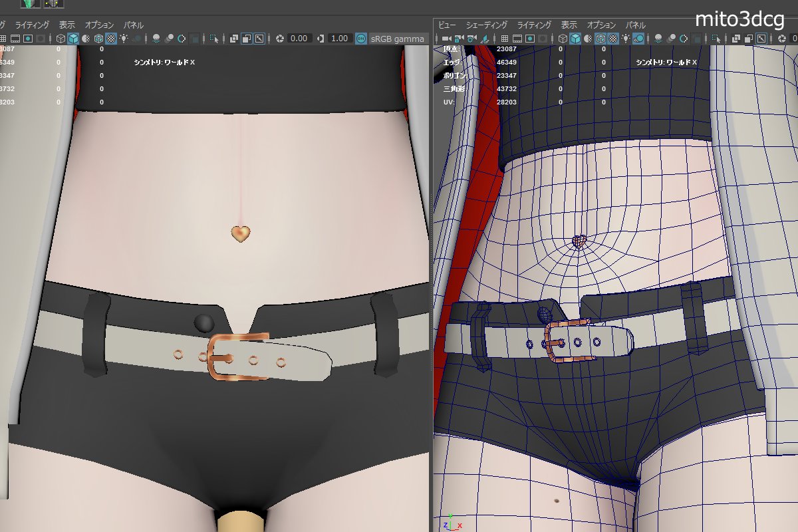Toggle Wireframe on Shaded in left panel
Screen dimensions: 798x532
tap(98, 39)
